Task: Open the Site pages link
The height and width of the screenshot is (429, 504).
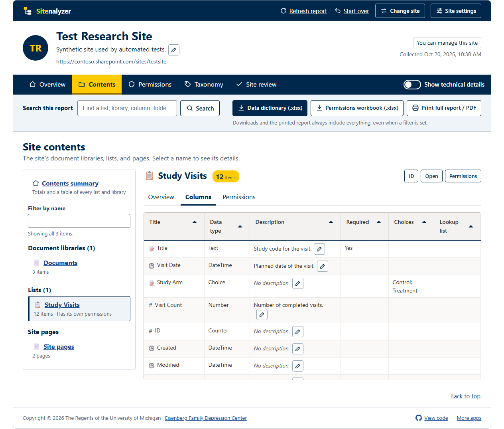Action: coord(59,346)
